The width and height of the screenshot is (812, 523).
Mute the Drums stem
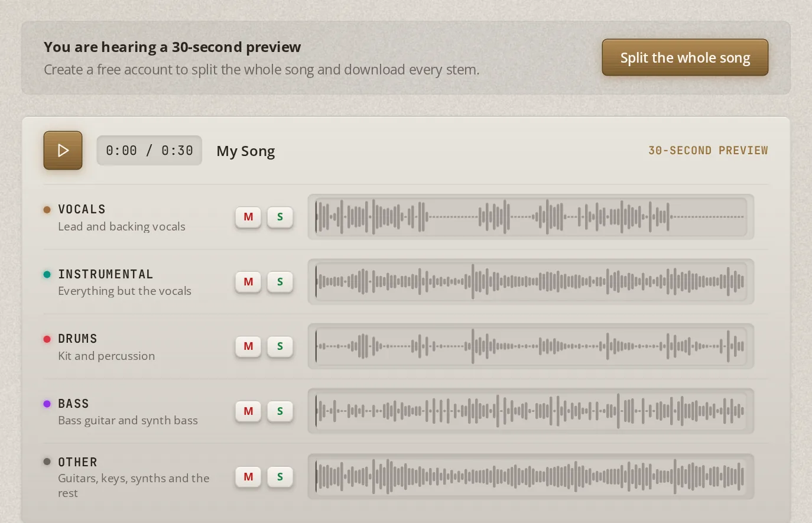pyautogui.click(x=248, y=346)
